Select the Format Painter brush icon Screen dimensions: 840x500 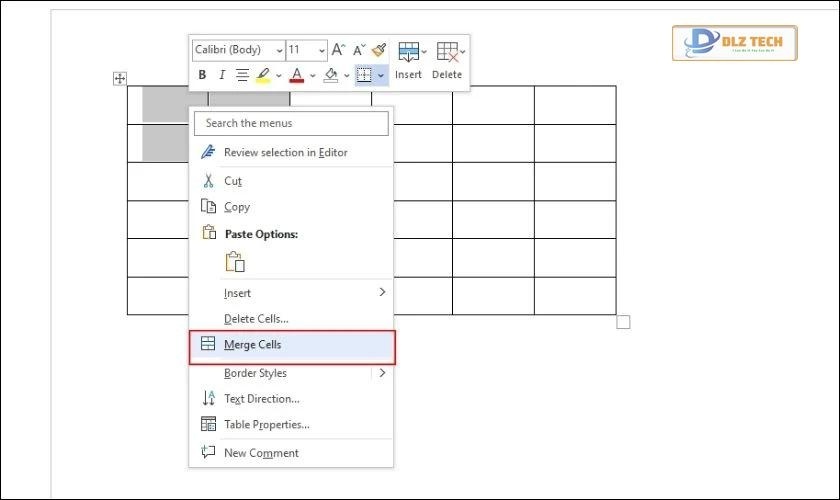[x=378, y=49]
